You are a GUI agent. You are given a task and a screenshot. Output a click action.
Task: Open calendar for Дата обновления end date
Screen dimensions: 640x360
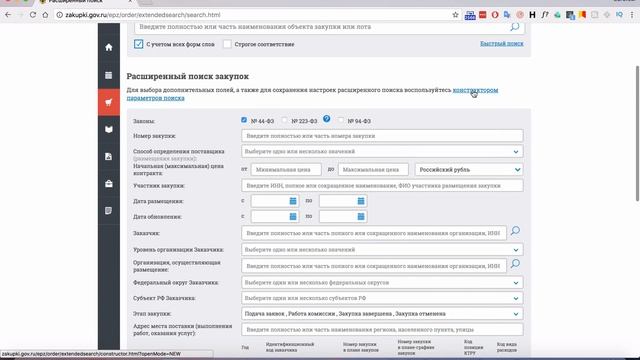click(x=361, y=216)
